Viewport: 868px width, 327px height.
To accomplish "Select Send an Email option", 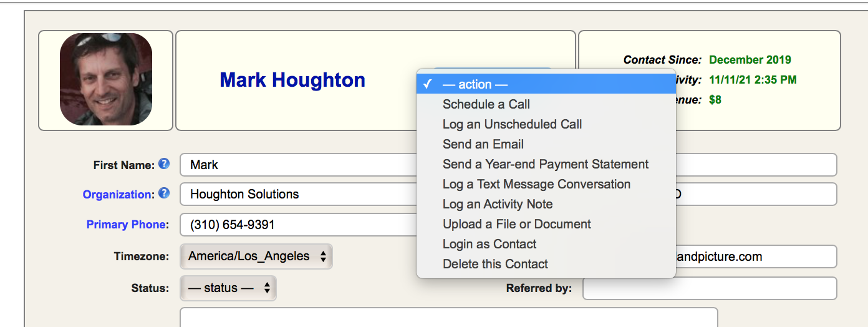I will (483, 144).
